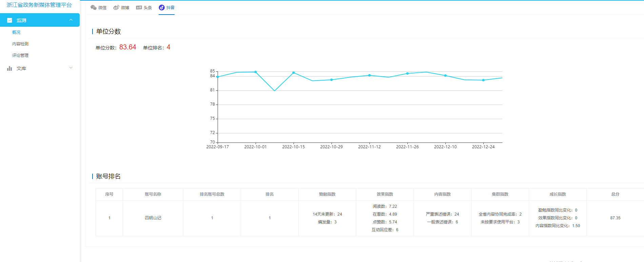644x262 pixels.
Task: Open the 评论管理 sidebar item
Action: point(20,56)
